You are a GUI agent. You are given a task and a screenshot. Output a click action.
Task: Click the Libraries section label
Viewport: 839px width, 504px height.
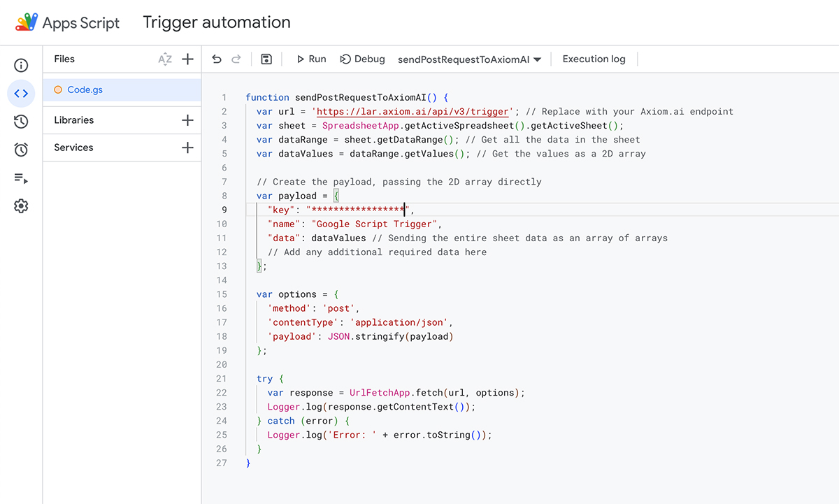point(73,120)
